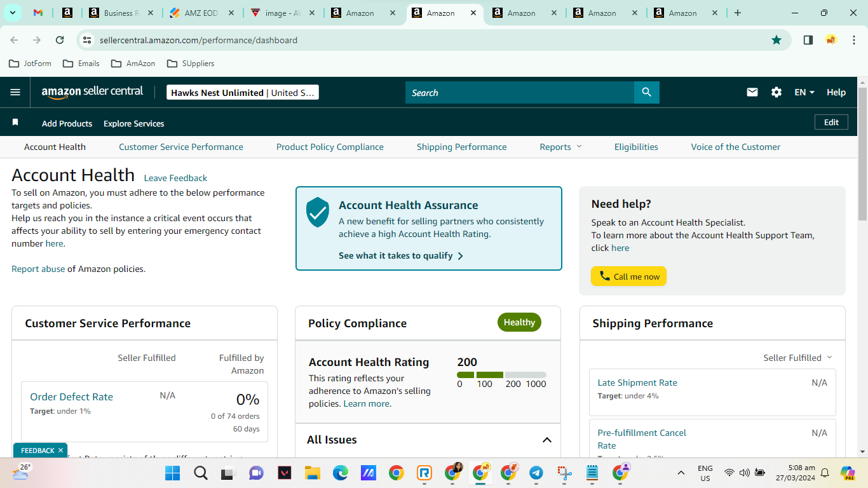Image resolution: width=868 pixels, height=488 pixels.
Task: Open Explore Services
Action: (x=134, y=123)
